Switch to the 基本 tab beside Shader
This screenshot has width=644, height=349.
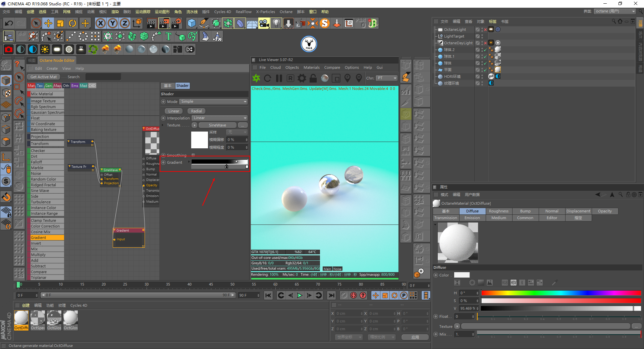[168, 86]
